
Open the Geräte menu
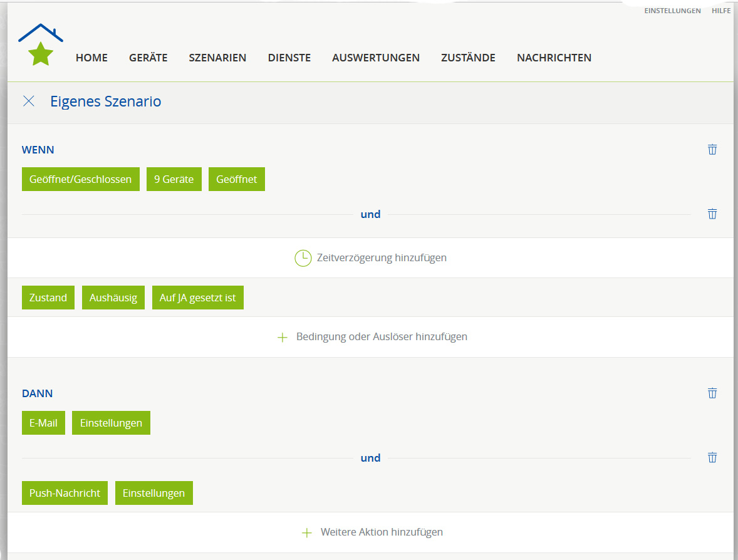coord(148,58)
